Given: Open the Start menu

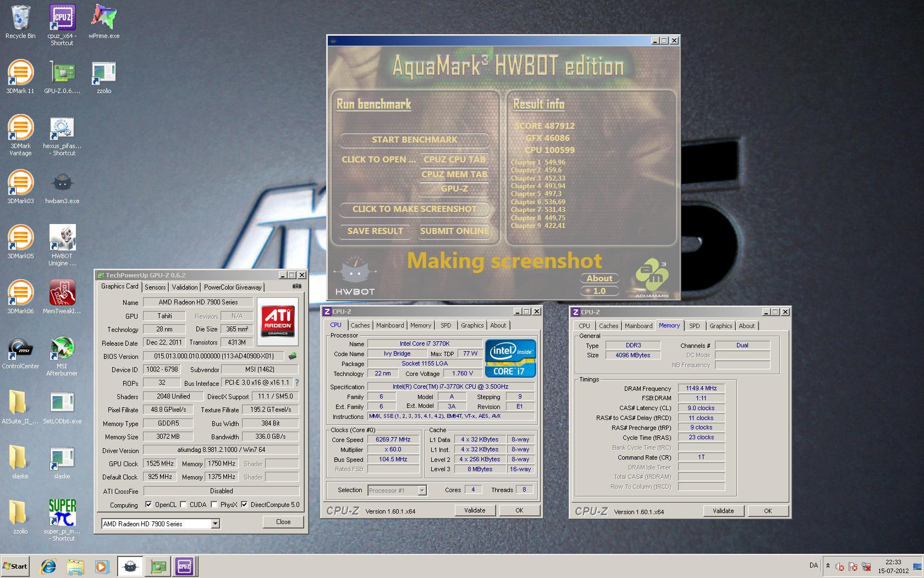Looking at the screenshot, I should click(15, 566).
